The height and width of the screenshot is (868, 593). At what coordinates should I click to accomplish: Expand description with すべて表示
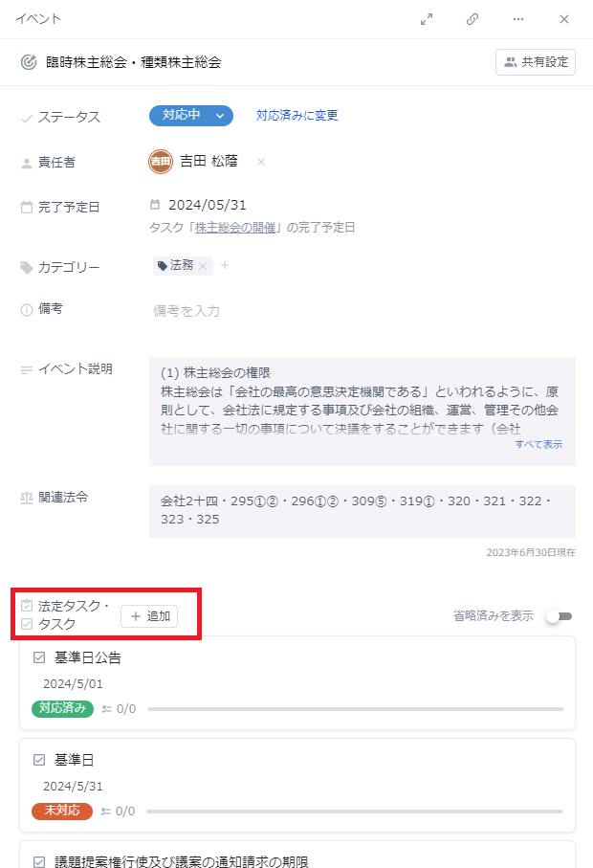(538, 444)
